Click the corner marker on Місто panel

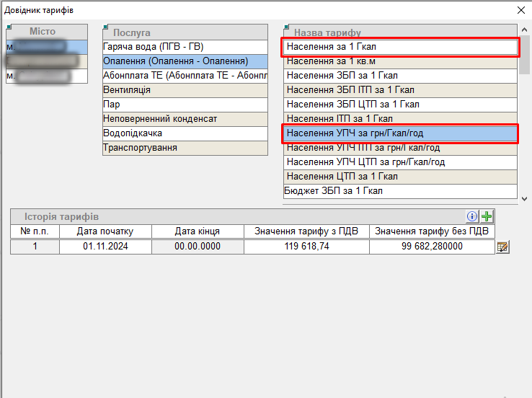(x=9, y=27)
